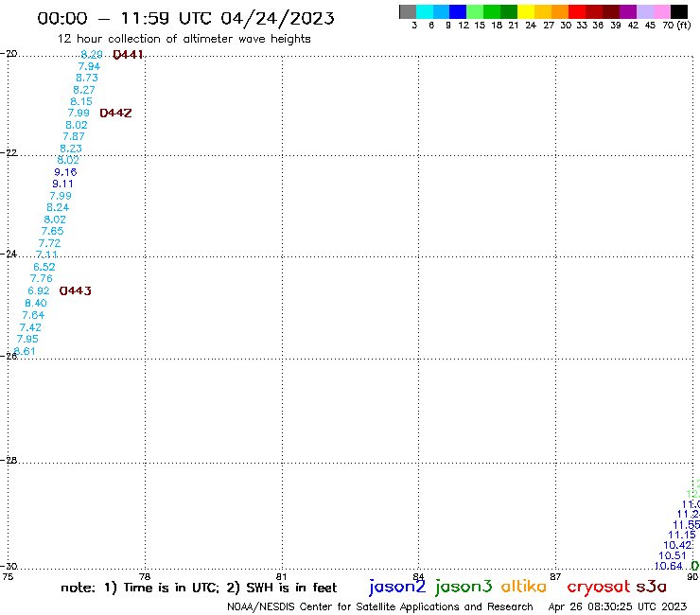Click the 6.92 value beside D443
This screenshot has width=700, height=615.
tap(39, 290)
